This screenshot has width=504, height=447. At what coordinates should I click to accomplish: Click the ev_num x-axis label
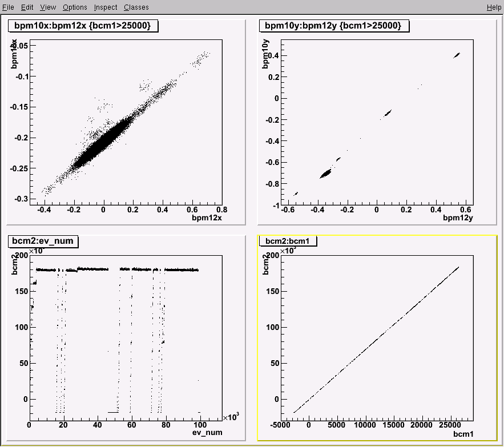tap(207, 433)
